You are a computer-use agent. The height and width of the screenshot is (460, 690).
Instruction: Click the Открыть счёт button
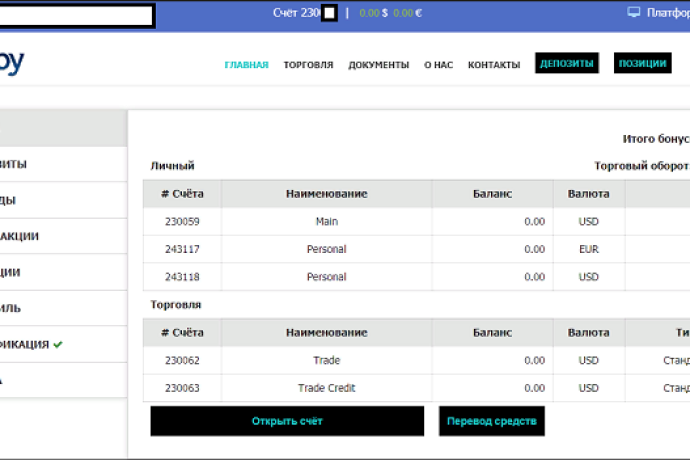(287, 421)
